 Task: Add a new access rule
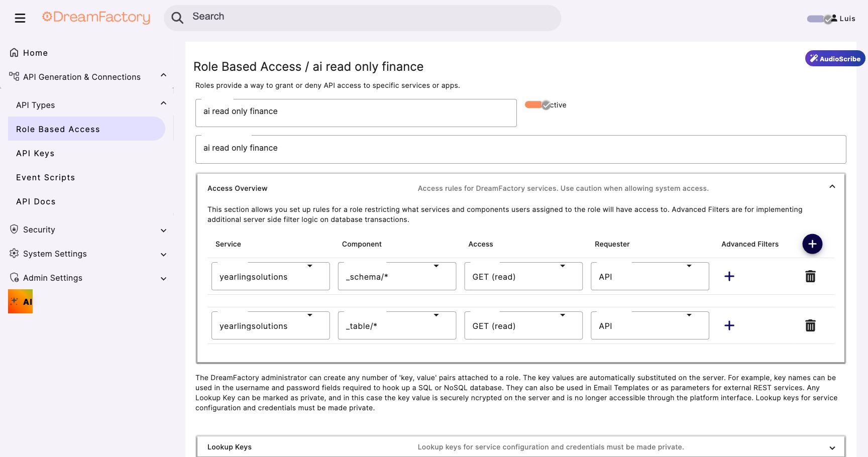(812, 244)
